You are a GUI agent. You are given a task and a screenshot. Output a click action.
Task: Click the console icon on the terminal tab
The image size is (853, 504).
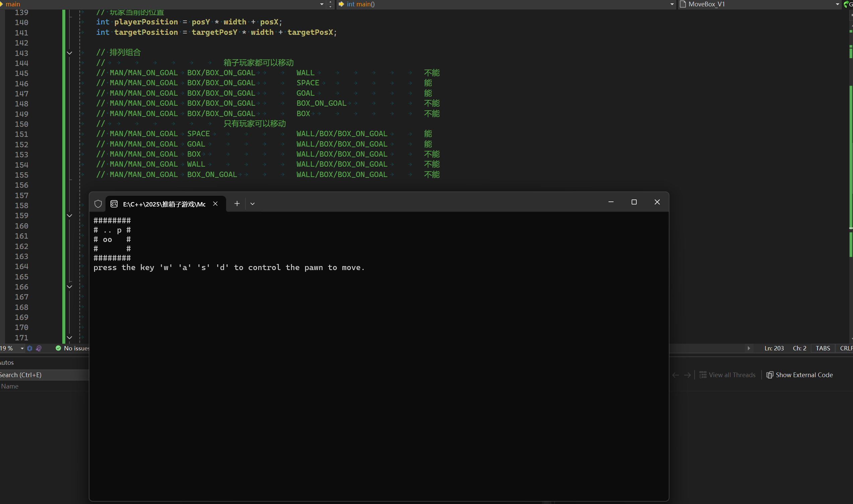point(114,204)
